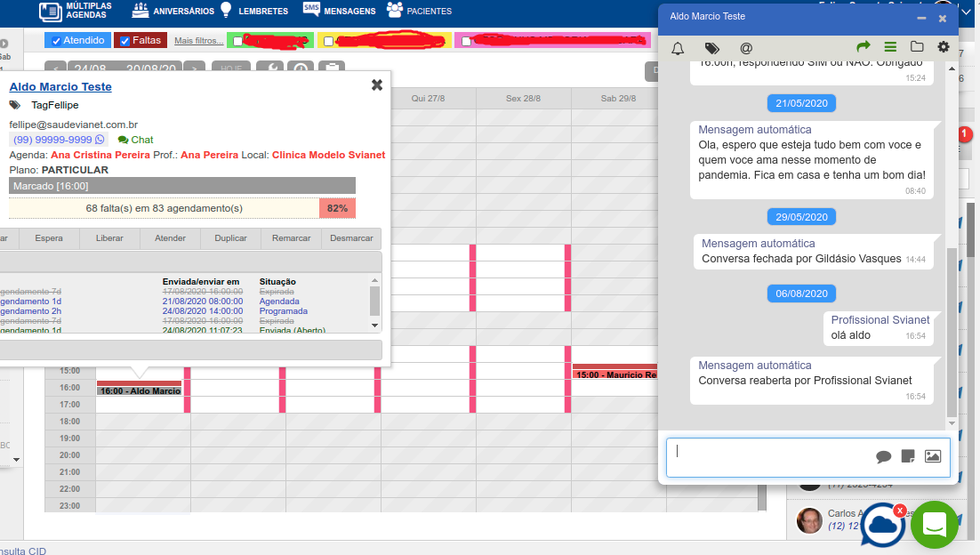Toggle the yellow filter checkbox
Screen dimensions: 980x555
tap(329, 41)
